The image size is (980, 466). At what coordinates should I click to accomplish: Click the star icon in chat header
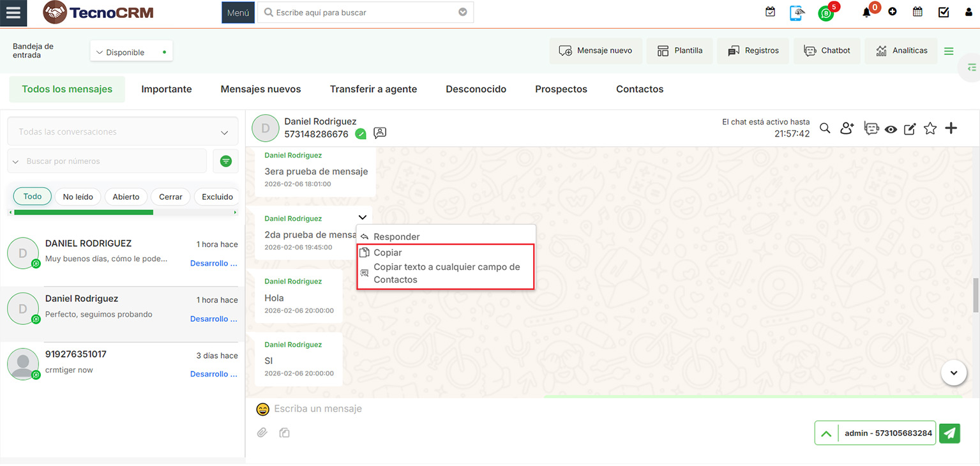pos(930,129)
